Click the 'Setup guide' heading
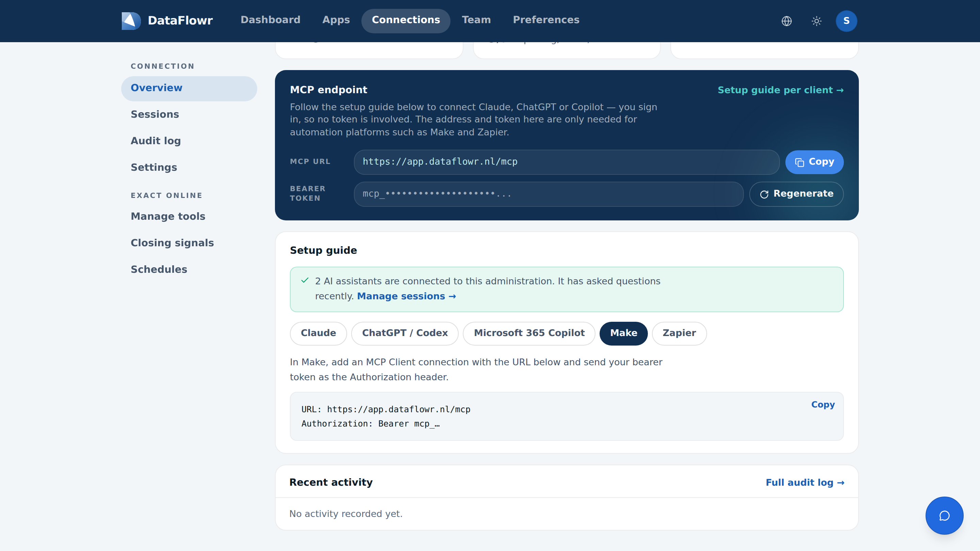This screenshot has height=551, width=980. click(x=323, y=250)
